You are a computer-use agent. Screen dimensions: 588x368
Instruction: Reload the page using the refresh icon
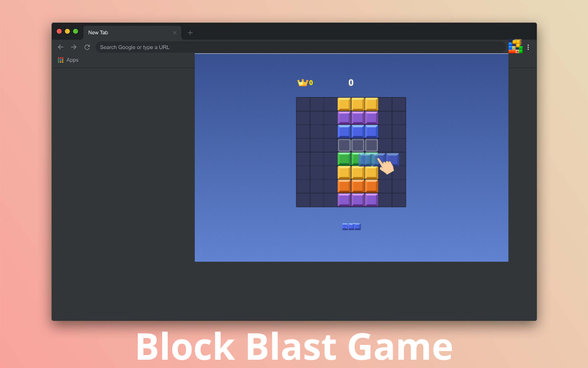[87, 46]
